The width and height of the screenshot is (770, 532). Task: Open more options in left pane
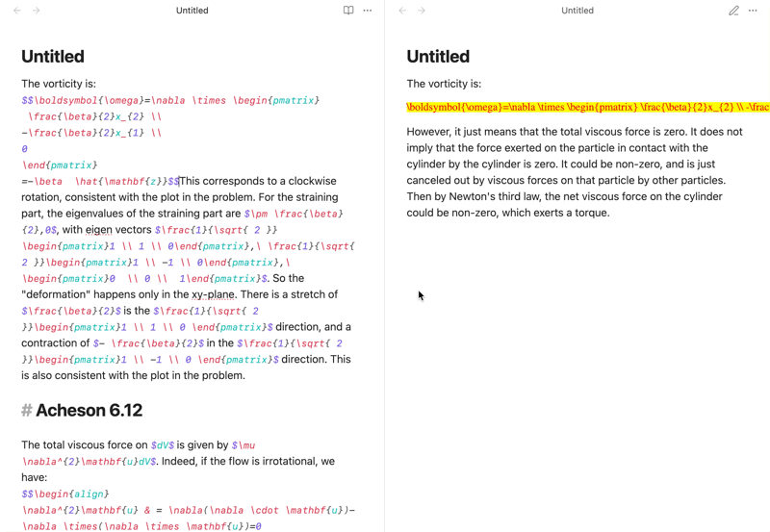[x=368, y=11]
